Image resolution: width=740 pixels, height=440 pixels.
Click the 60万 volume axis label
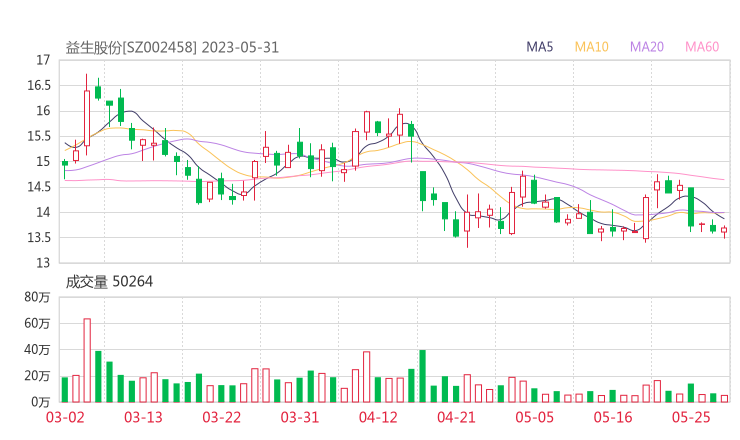click(37, 324)
